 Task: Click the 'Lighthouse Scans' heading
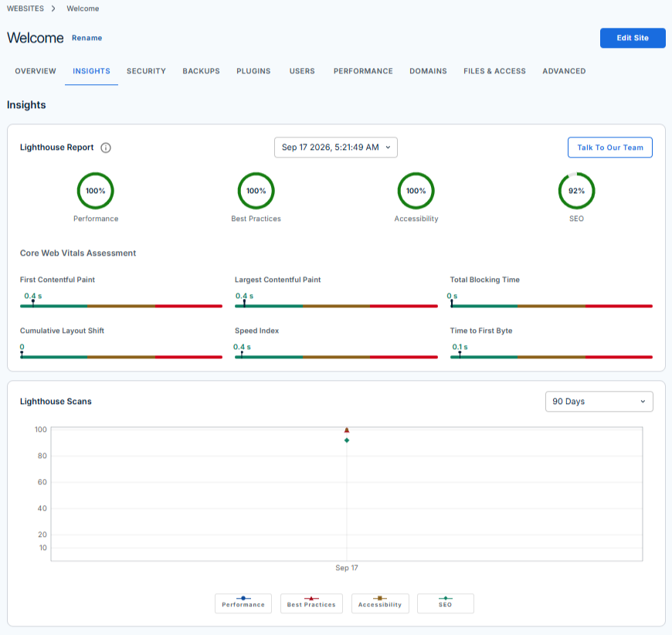pyautogui.click(x=56, y=402)
